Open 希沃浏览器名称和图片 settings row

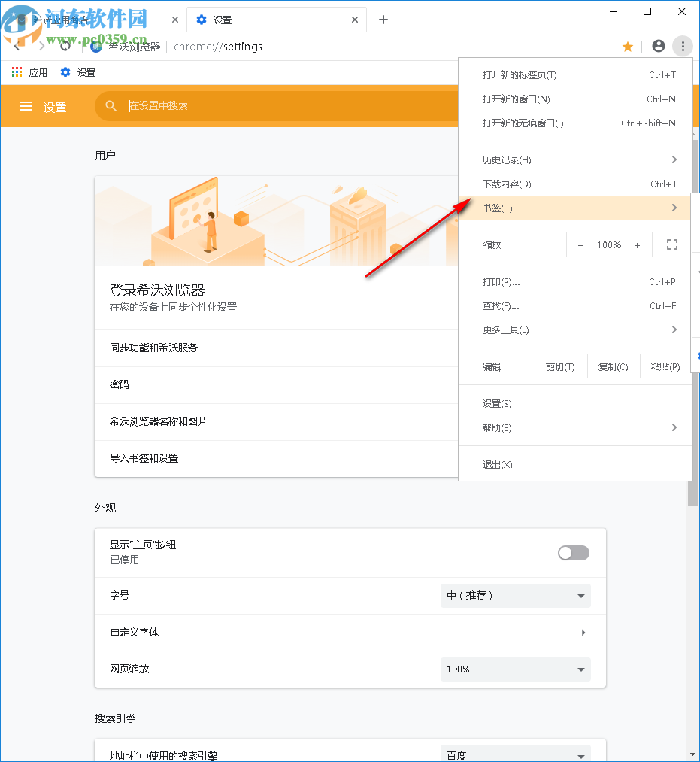coord(277,422)
